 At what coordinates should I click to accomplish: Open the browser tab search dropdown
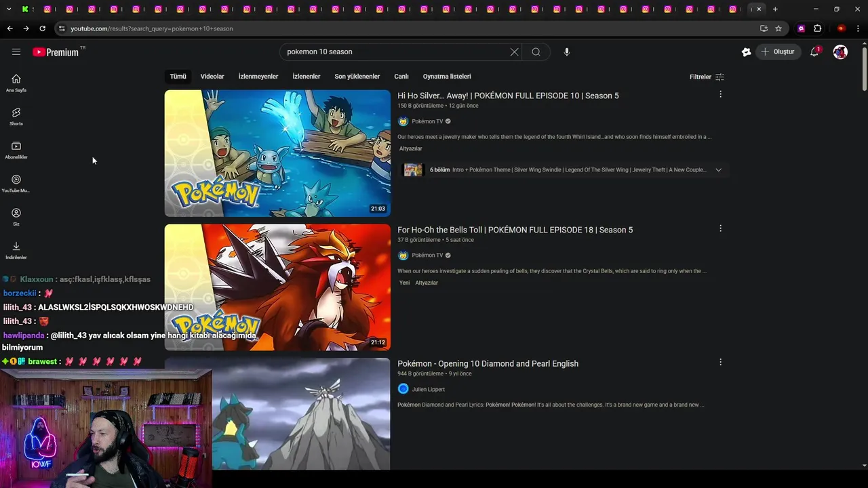(9, 9)
